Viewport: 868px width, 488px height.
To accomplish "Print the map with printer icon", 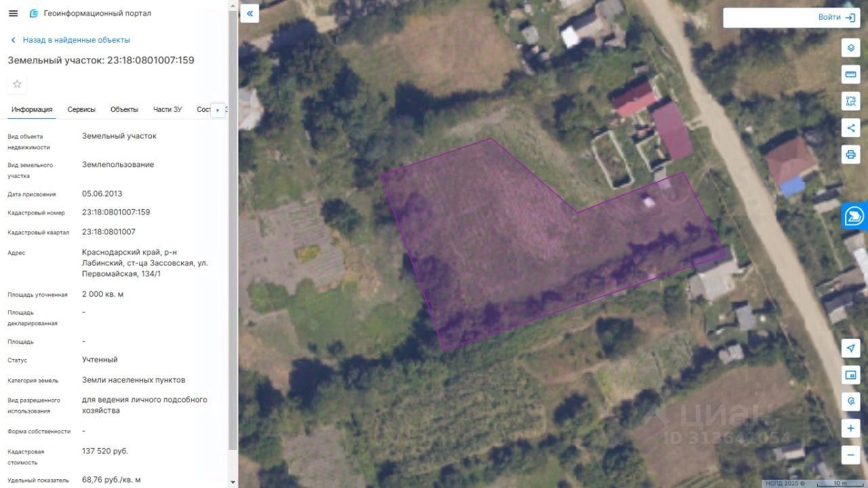I will coord(850,154).
